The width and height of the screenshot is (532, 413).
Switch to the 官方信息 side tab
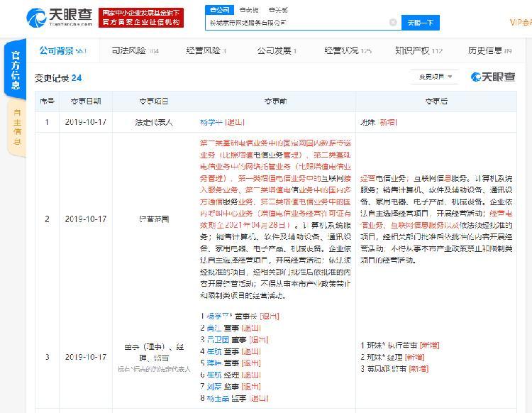click(x=16, y=70)
